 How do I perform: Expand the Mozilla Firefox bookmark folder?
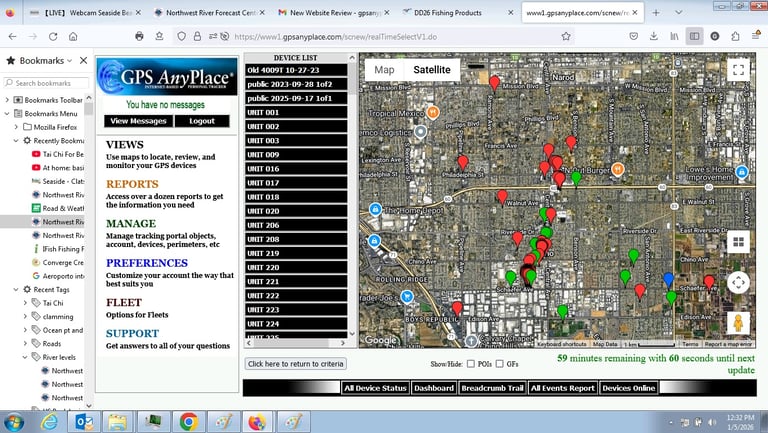[x=16, y=127]
